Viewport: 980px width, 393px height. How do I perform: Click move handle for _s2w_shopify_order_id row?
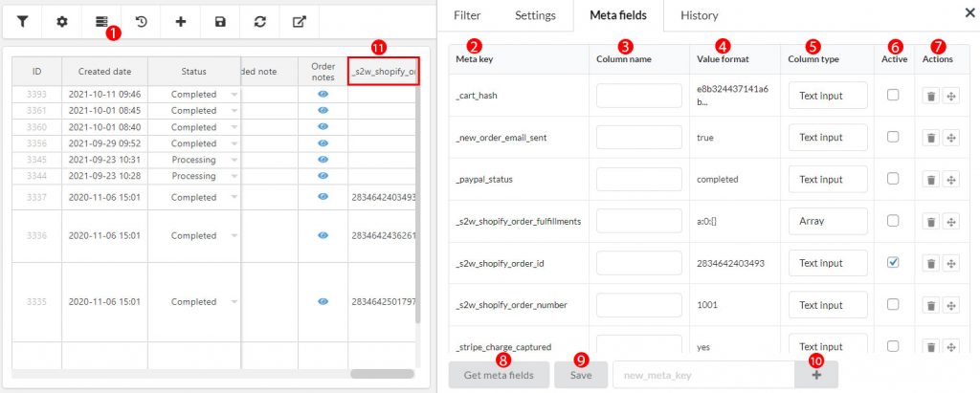(950, 264)
